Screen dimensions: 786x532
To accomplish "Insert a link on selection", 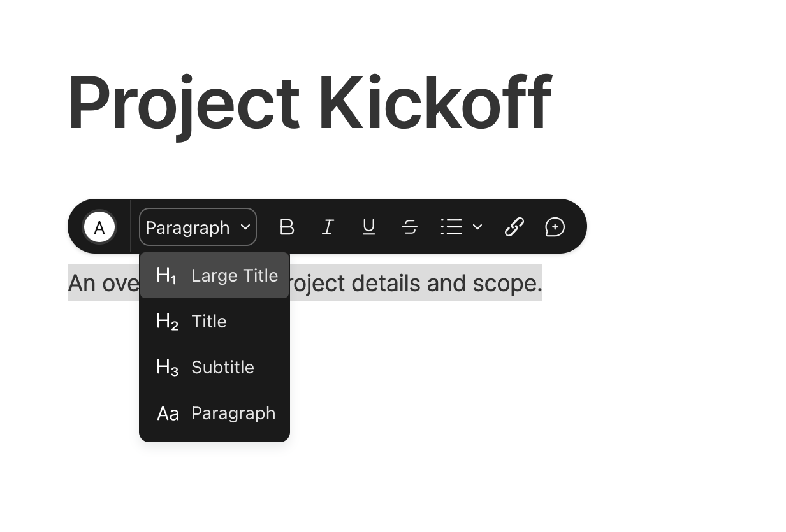I will [x=514, y=227].
